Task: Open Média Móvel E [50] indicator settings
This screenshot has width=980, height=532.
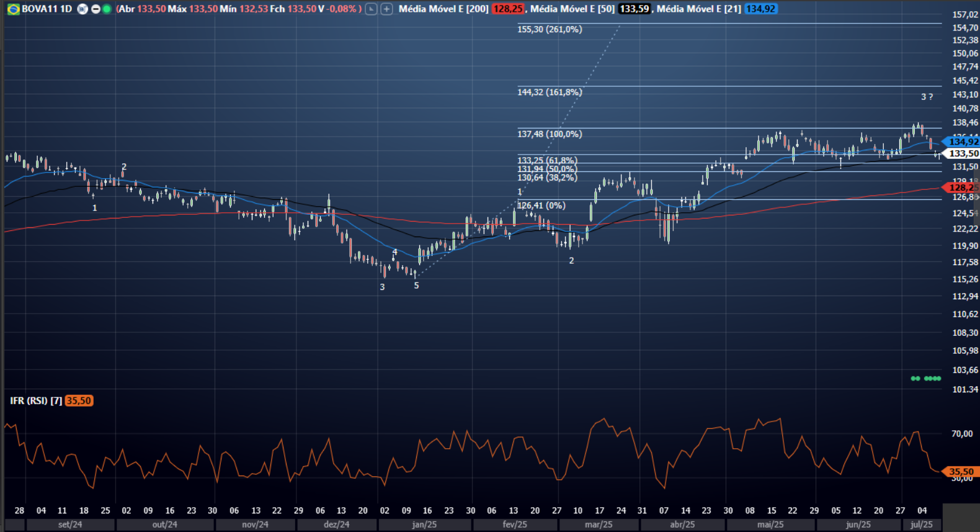Action: [572, 9]
